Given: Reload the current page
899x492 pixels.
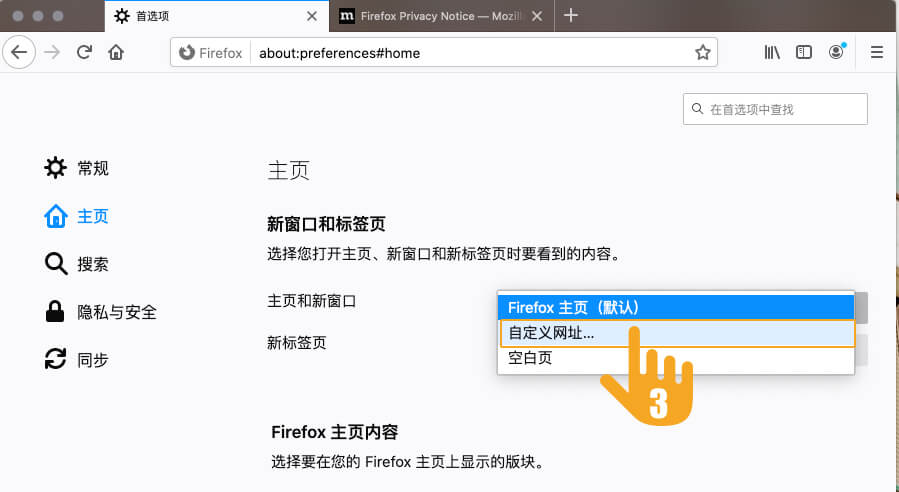Looking at the screenshot, I should [84, 53].
